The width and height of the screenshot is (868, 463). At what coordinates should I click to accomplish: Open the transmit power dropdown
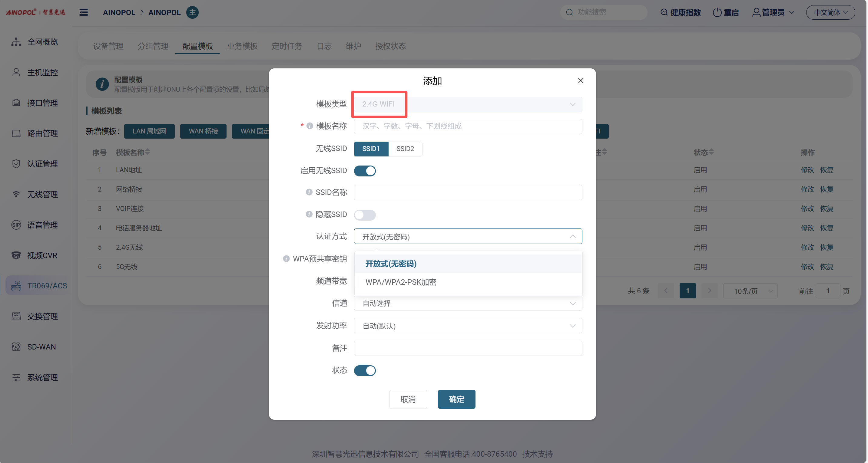(x=468, y=326)
